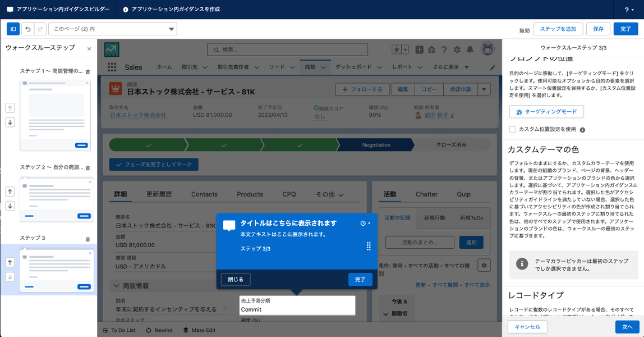
Task: Move ステップ 2 down arrow
Action: pyautogui.click(x=10, y=206)
